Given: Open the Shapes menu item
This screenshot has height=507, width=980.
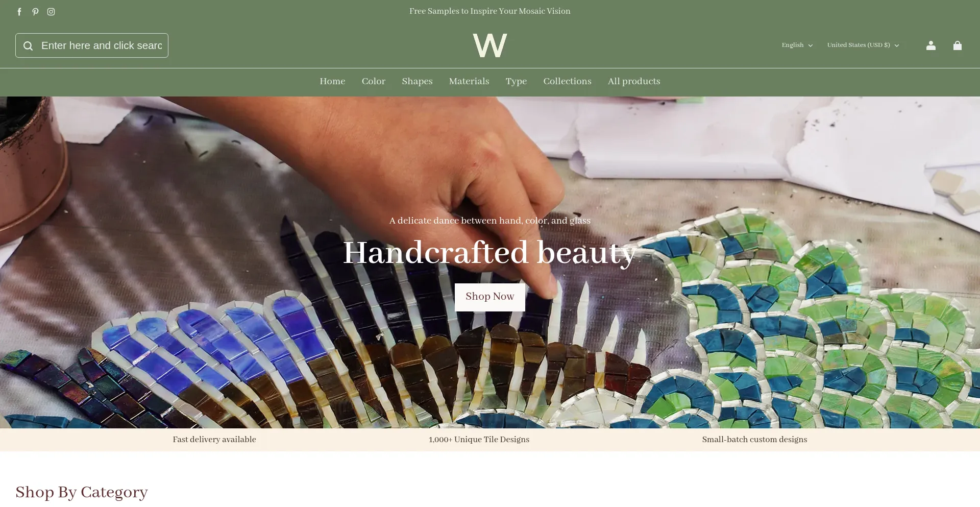Looking at the screenshot, I should (417, 81).
